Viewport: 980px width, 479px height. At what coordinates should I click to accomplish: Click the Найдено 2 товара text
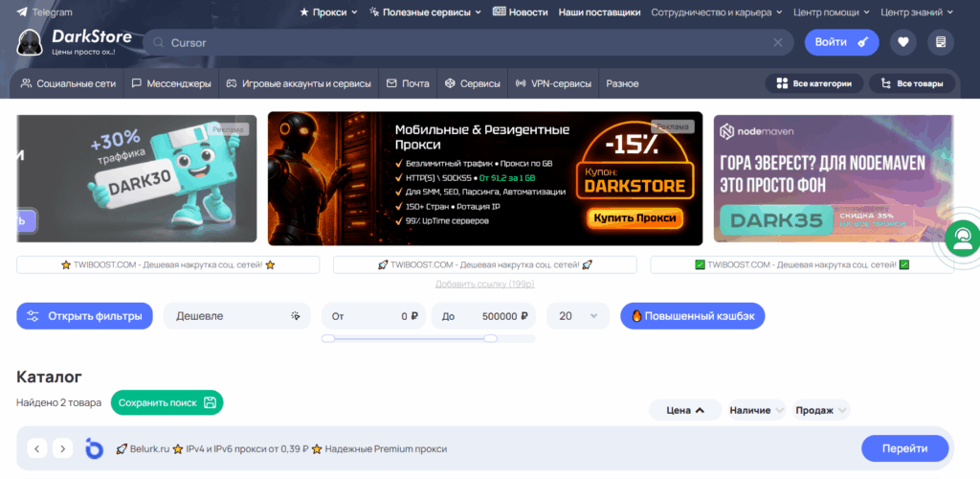coord(58,402)
